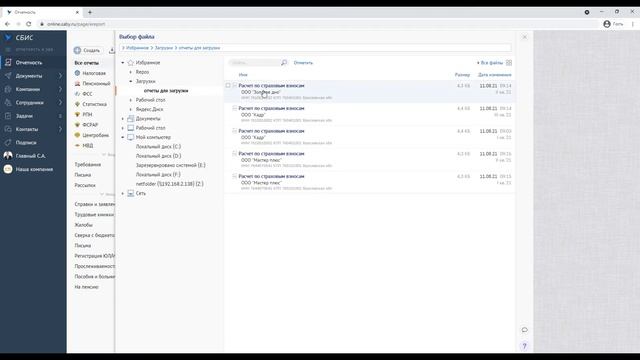Viewport: 640px width, 360px height.
Task: Reload the browser page
Action: click(x=29, y=24)
